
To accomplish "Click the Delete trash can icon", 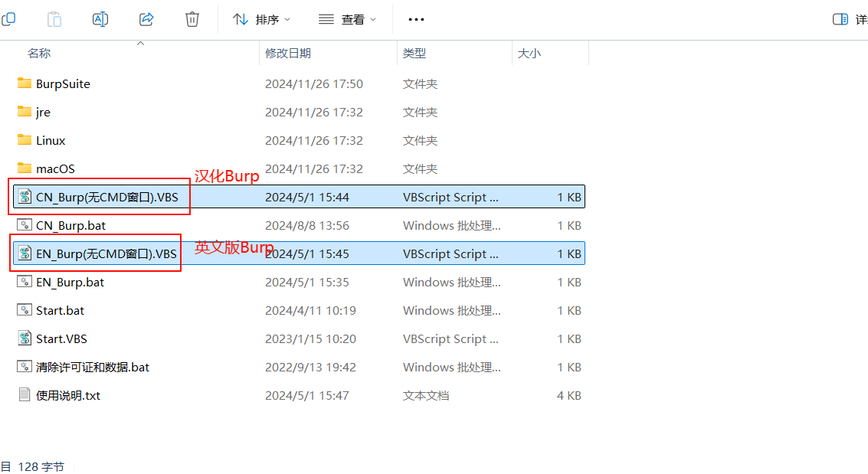I will click(192, 19).
